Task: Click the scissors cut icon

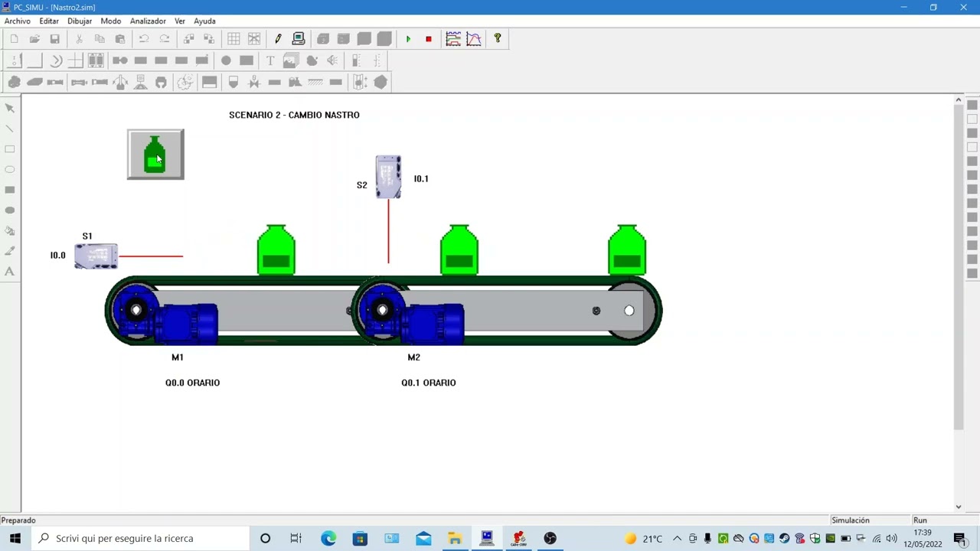Action: (79, 39)
